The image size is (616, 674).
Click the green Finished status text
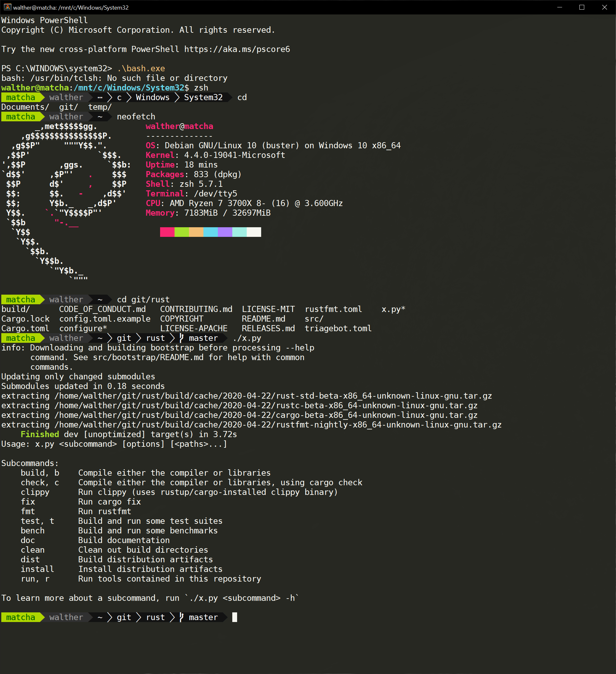pyautogui.click(x=39, y=434)
